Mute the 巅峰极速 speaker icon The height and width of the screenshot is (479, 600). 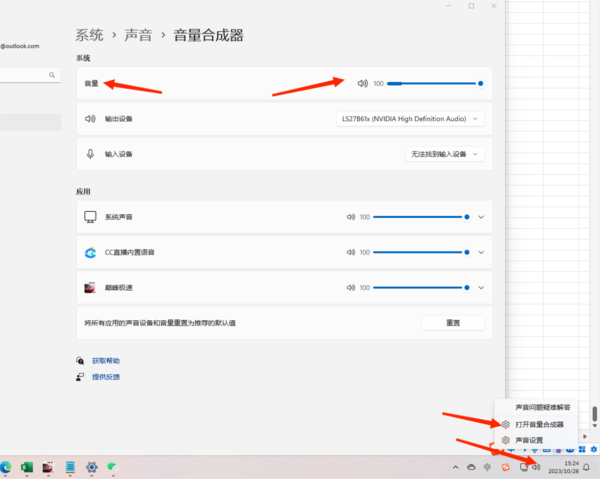click(x=351, y=287)
